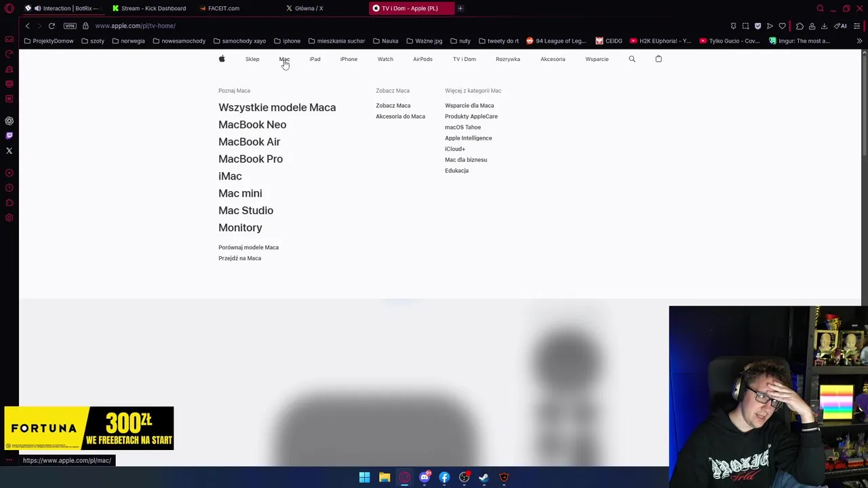Open the norwegia bookmarks folder
This screenshot has height=488, width=868.
pos(128,41)
